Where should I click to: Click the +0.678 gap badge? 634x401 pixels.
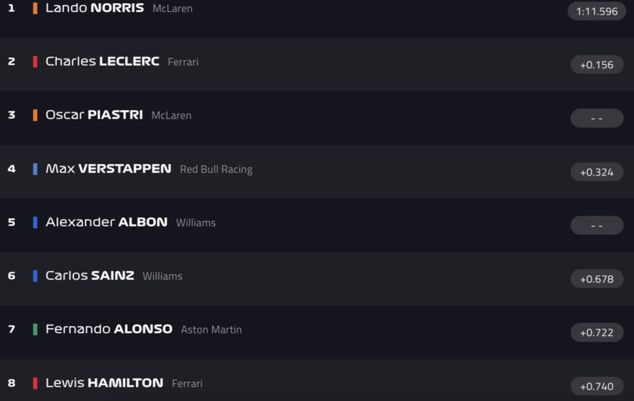(x=597, y=279)
